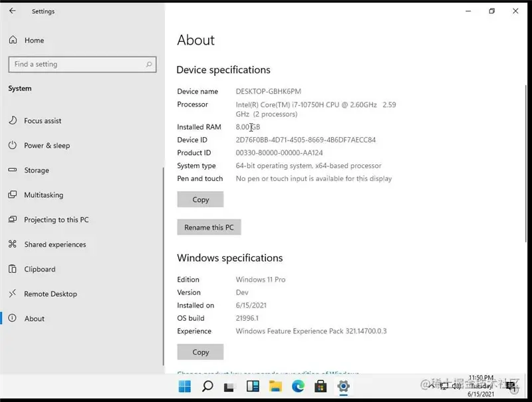Click the Windows Feature Experience Pack text

click(x=311, y=331)
